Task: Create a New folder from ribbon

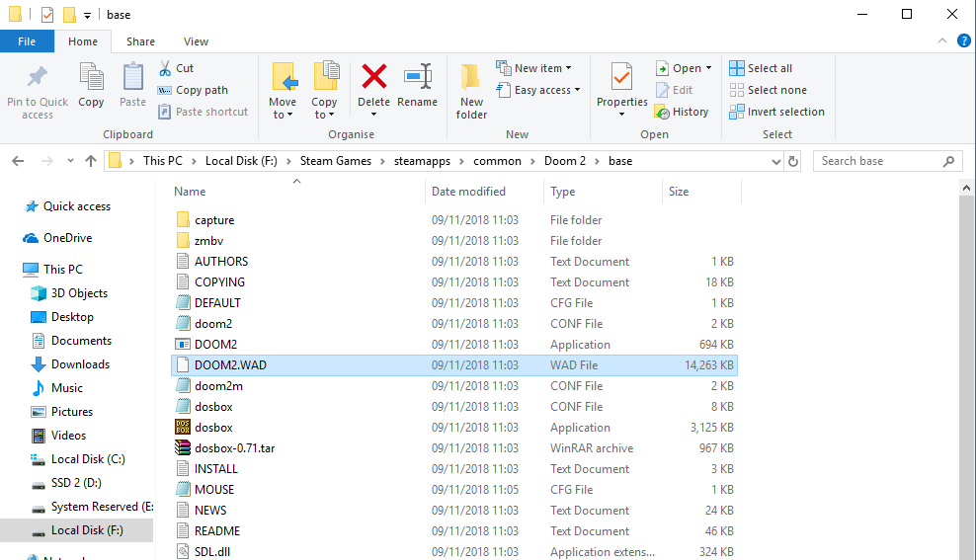Action: [x=471, y=92]
